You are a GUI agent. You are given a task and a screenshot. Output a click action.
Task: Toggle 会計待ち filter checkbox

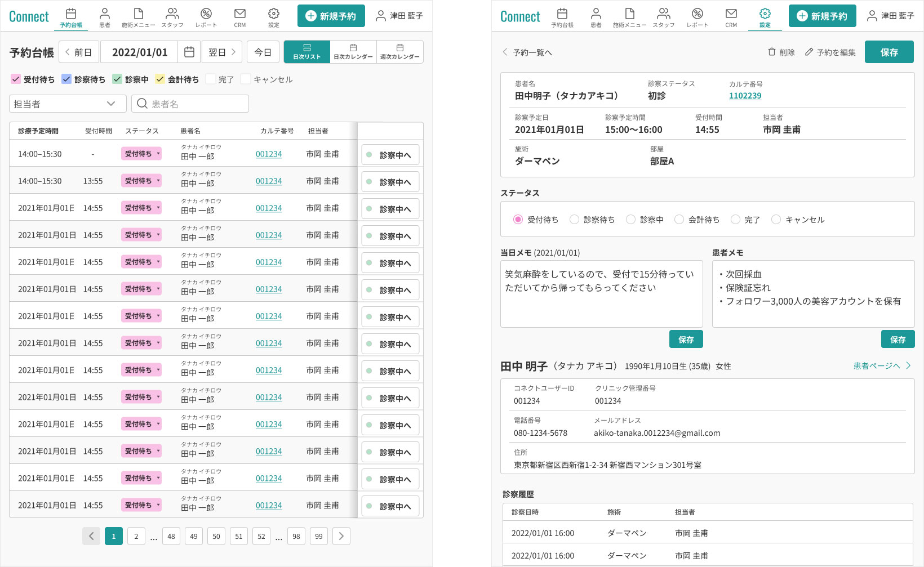click(x=160, y=79)
